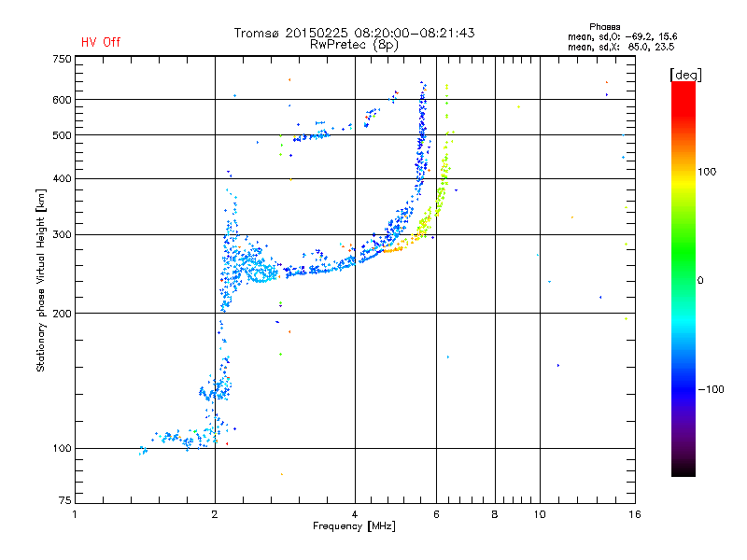
Task: Click y-axis tick label '600'
Action: pos(62,100)
